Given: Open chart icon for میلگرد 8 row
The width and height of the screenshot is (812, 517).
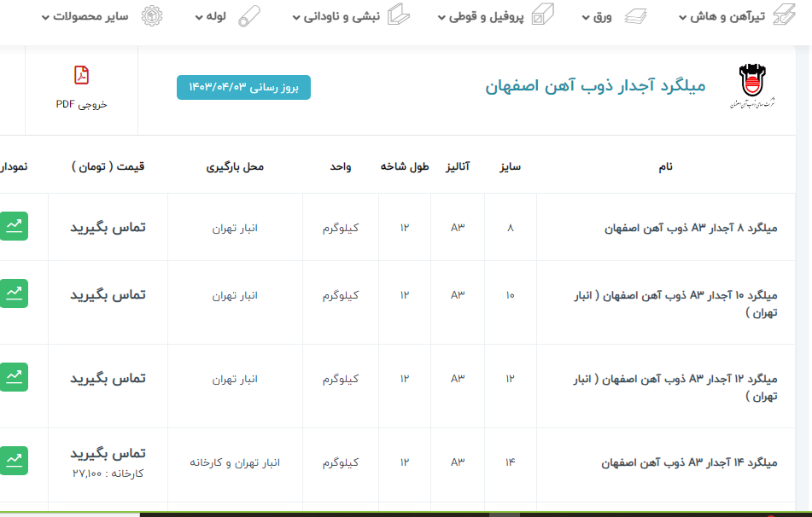Looking at the screenshot, I should click(15, 225).
